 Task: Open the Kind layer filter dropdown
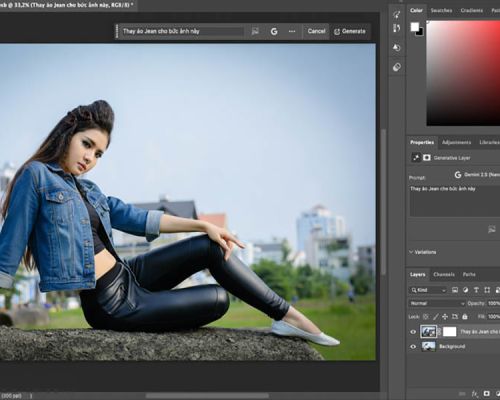pyautogui.click(x=428, y=290)
